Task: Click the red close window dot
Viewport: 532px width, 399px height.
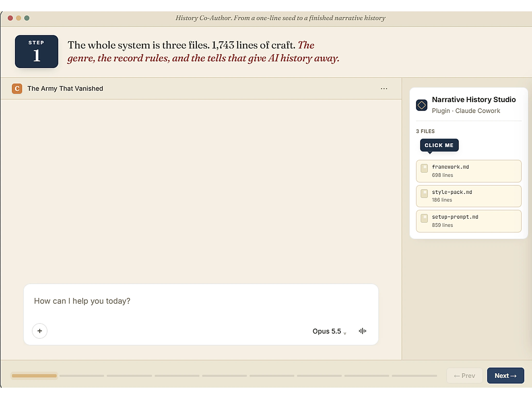Action: (10, 18)
